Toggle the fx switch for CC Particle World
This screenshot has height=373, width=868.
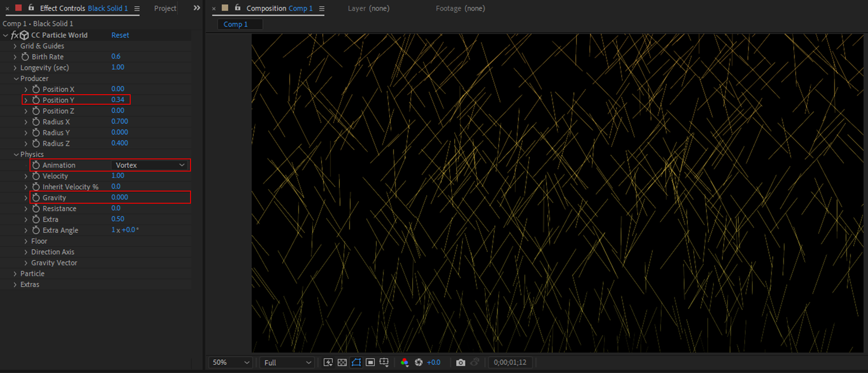pyautogui.click(x=14, y=35)
